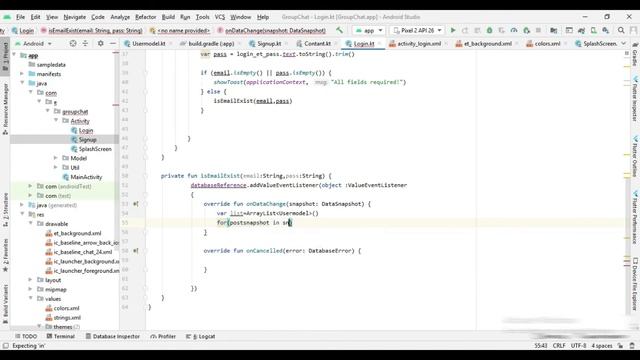
Task: Open the Build menu
Action: click(168, 17)
